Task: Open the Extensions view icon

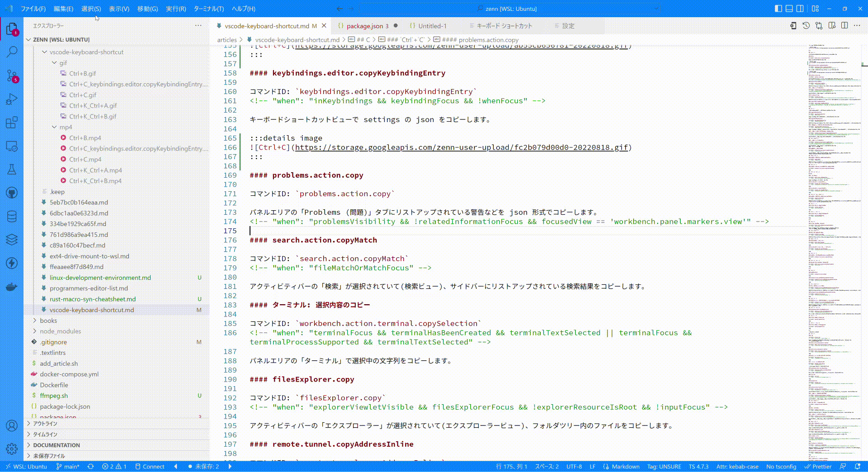Action: click(x=12, y=123)
